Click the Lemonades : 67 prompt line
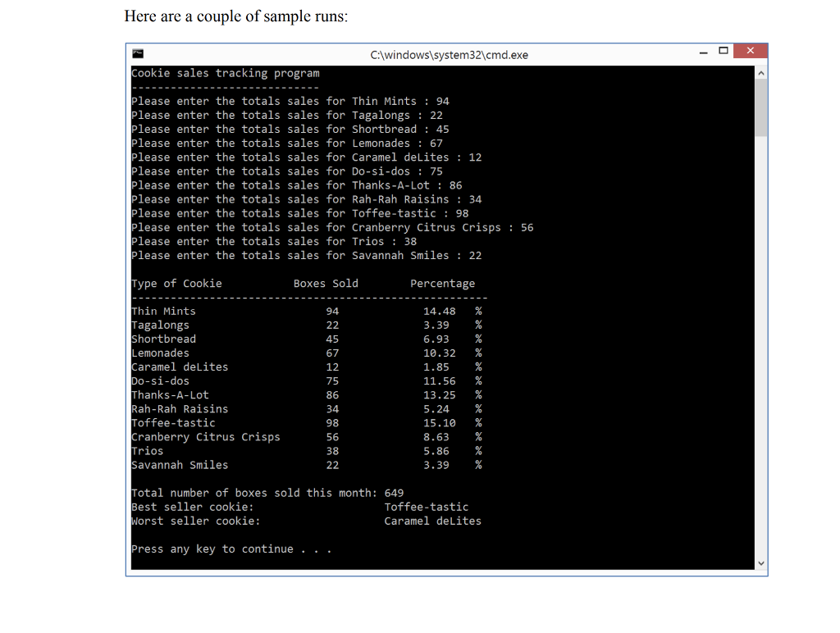 pos(287,143)
